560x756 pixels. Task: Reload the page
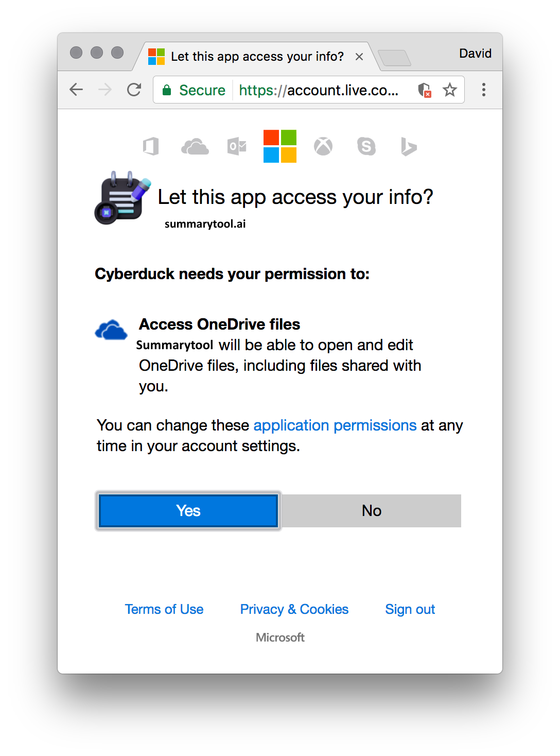pos(134,90)
